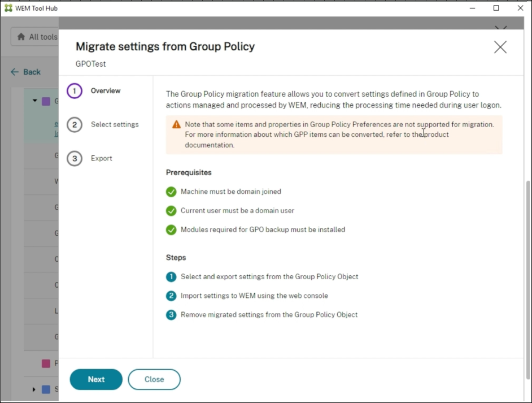Click the orange warning triangle icon
This screenshot has width=532, height=403.
point(176,124)
